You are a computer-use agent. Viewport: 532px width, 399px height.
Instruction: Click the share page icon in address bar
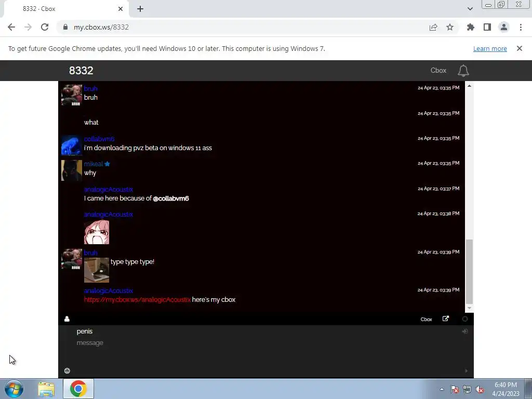click(x=433, y=27)
